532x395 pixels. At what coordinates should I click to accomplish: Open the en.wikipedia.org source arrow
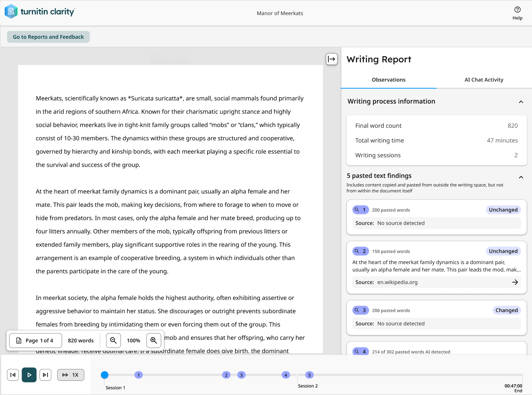coord(515,282)
